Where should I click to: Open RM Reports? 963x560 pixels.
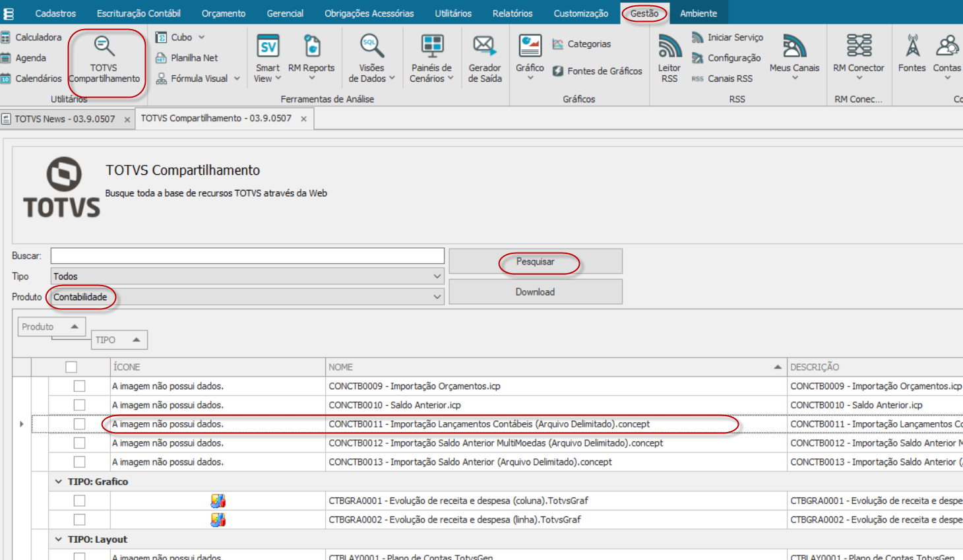click(311, 58)
